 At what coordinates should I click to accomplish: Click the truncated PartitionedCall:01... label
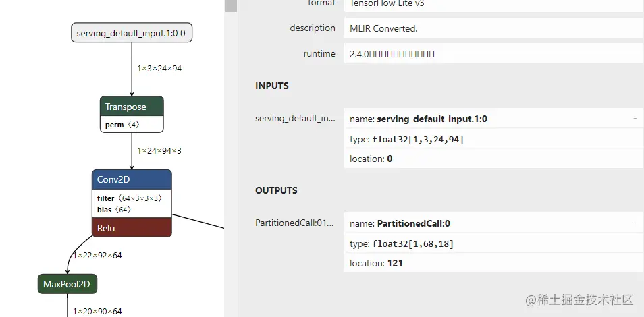(x=294, y=223)
